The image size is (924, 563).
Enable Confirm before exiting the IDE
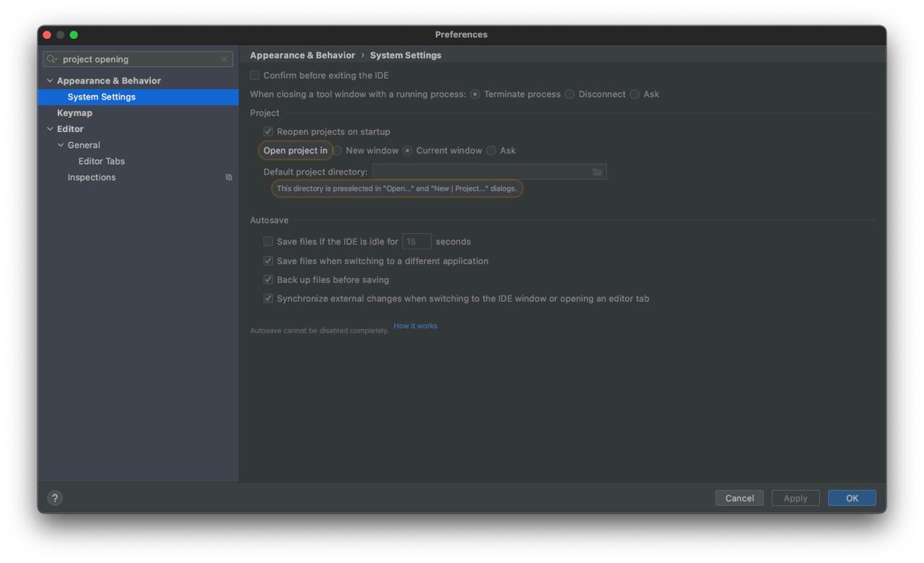pyautogui.click(x=255, y=75)
